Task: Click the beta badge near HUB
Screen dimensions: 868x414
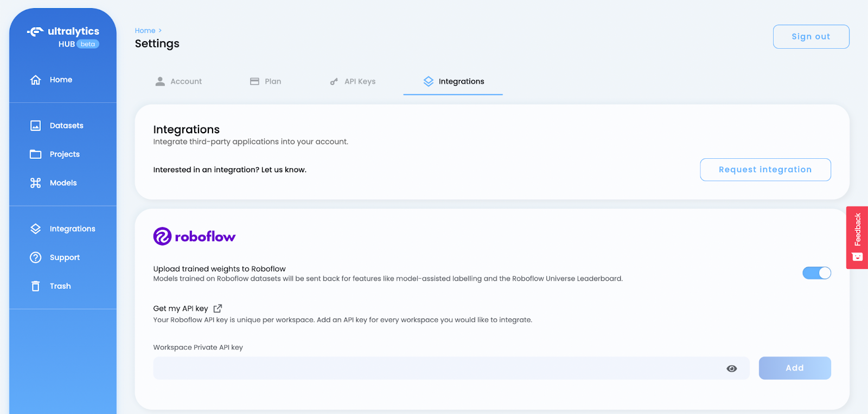Action: (x=88, y=44)
